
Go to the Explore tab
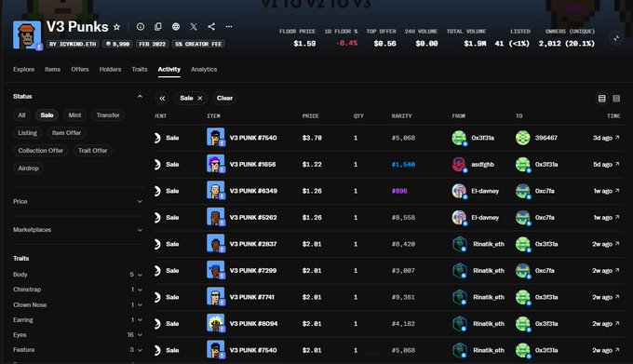point(23,70)
